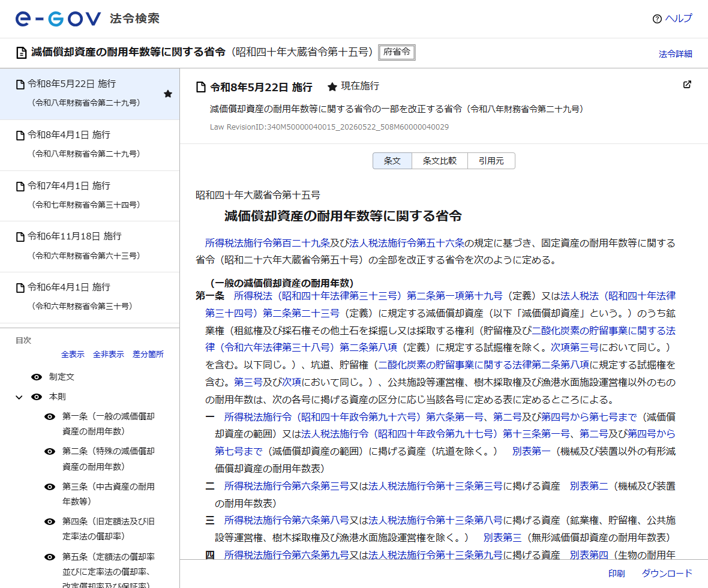The width and height of the screenshot is (708, 588).
Task: Open 別表第二 link
Action: tap(589, 486)
